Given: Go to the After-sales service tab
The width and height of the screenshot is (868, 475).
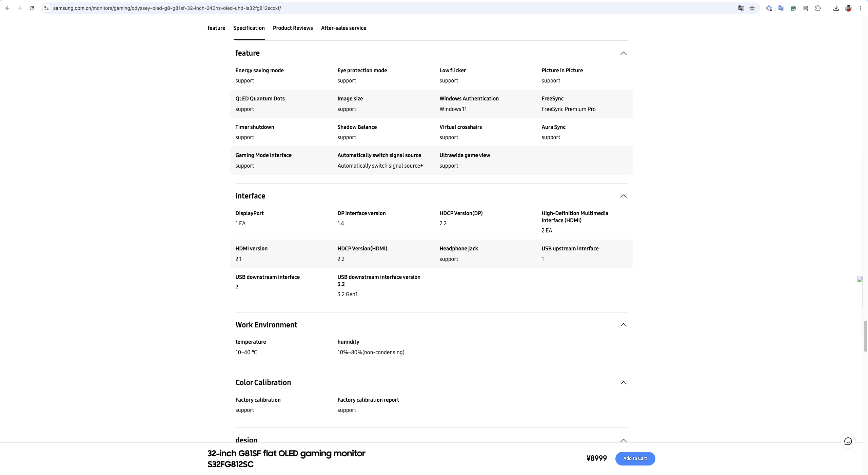Looking at the screenshot, I should (x=343, y=28).
